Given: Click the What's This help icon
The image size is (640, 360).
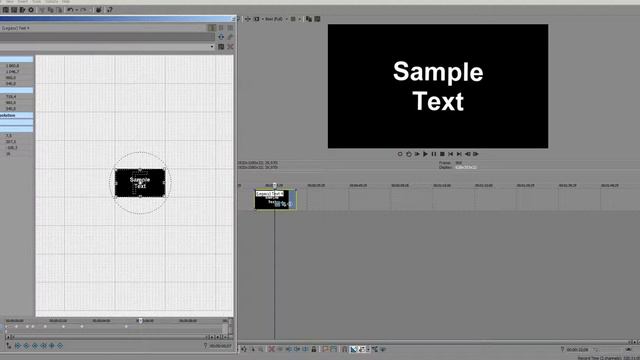Looking at the screenshot, I should pyautogui.click(x=110, y=10).
